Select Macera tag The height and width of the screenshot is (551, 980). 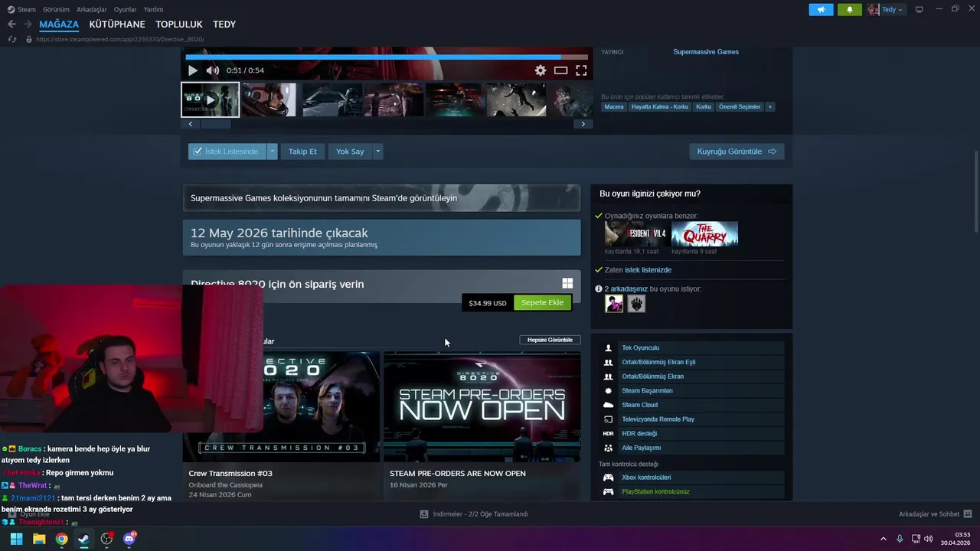[614, 107]
